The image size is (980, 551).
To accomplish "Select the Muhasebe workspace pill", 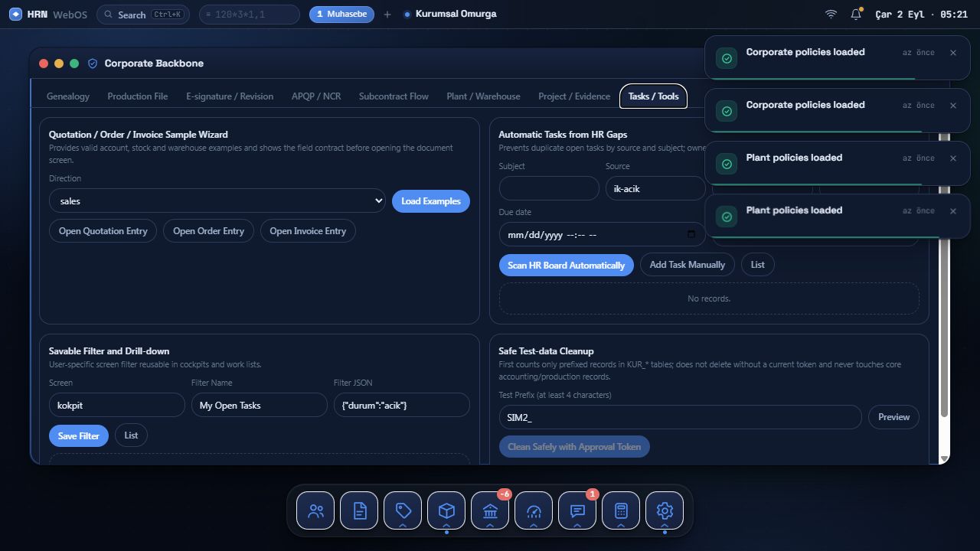I will click(341, 15).
